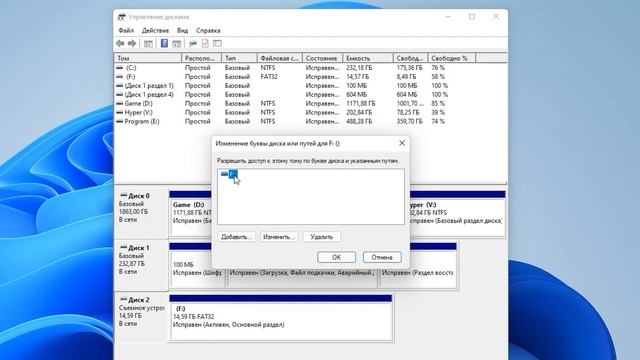The image size is (640, 360).
Task: Sort by the Файловая с... column header
Action: pyautogui.click(x=280, y=58)
